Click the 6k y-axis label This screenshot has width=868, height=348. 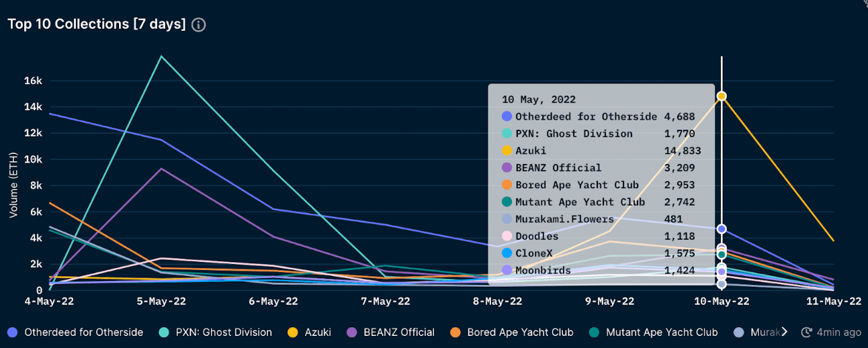(x=36, y=212)
